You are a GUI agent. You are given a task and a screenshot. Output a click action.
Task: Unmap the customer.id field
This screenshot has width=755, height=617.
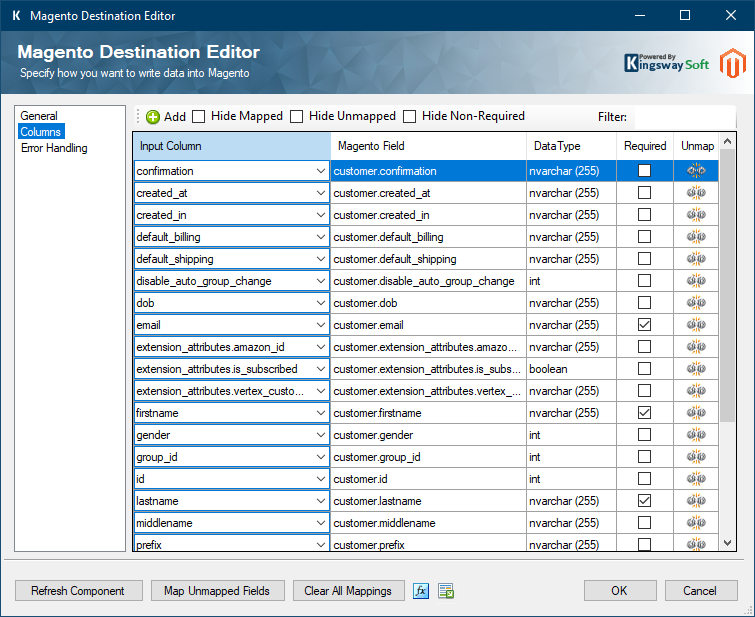pos(696,479)
